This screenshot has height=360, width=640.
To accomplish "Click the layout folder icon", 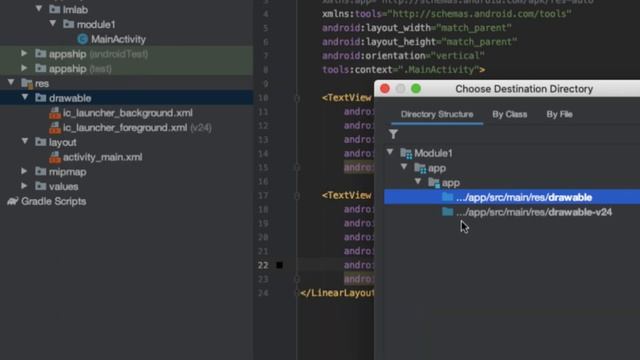I will coord(41,142).
